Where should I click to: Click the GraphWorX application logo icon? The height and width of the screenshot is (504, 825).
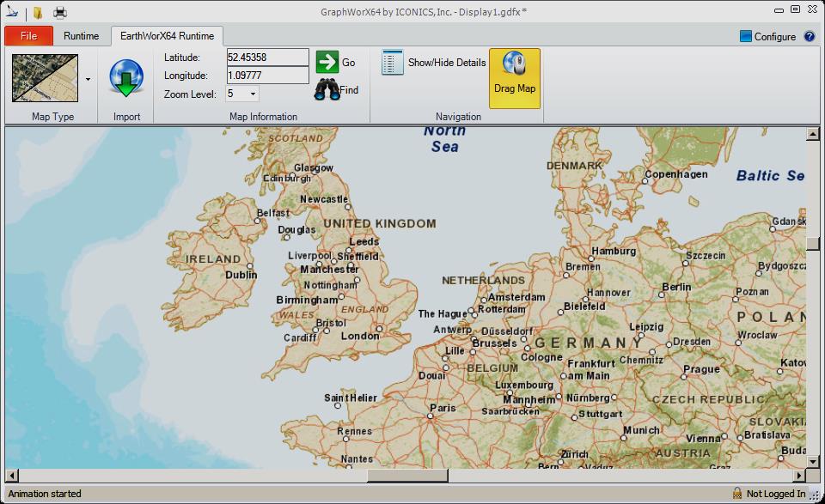tap(11, 11)
